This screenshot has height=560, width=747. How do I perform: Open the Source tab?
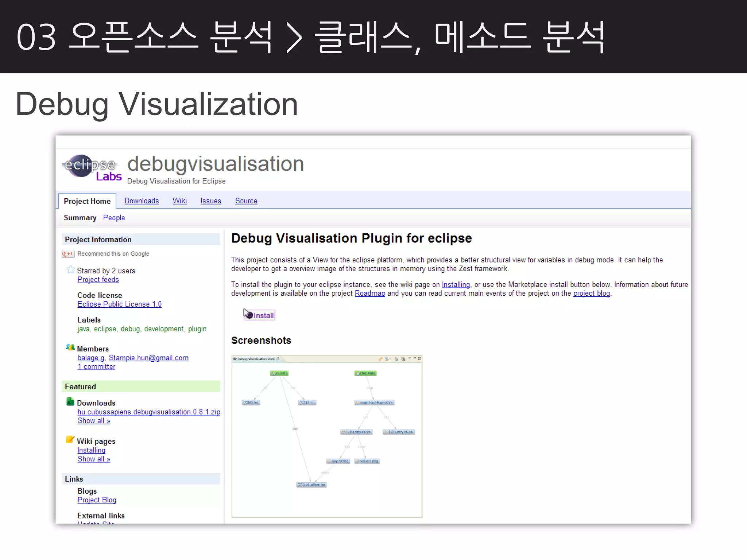246,201
